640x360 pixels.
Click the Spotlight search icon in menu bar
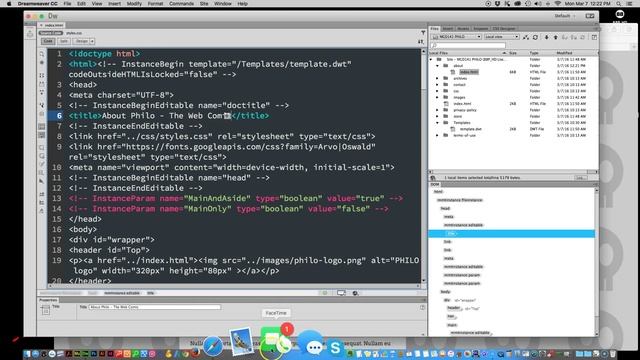tap(619, 4)
